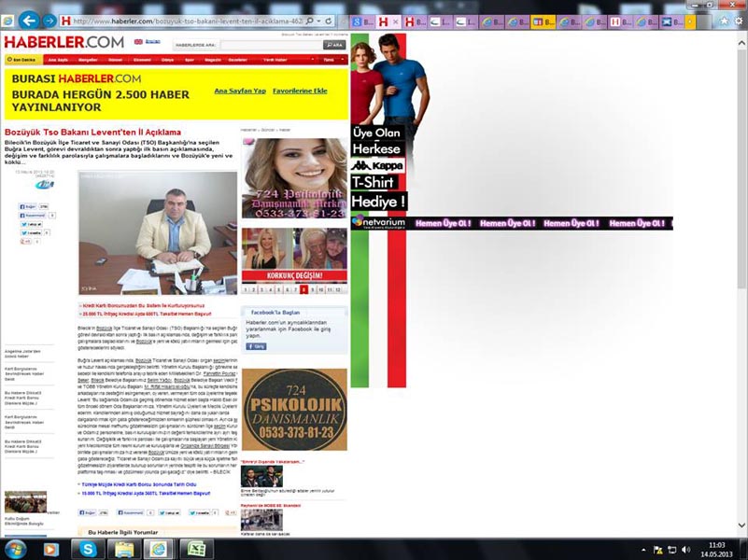Show hidden icons in system tray

click(x=644, y=550)
